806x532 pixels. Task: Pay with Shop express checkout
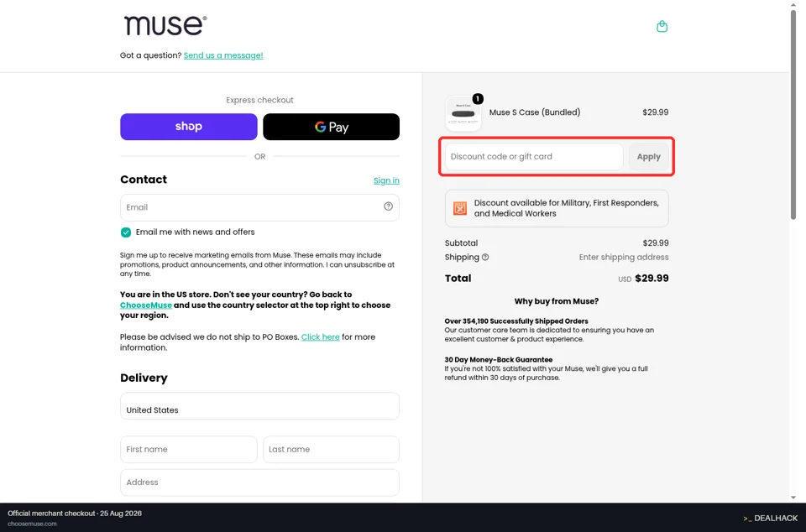pos(189,127)
